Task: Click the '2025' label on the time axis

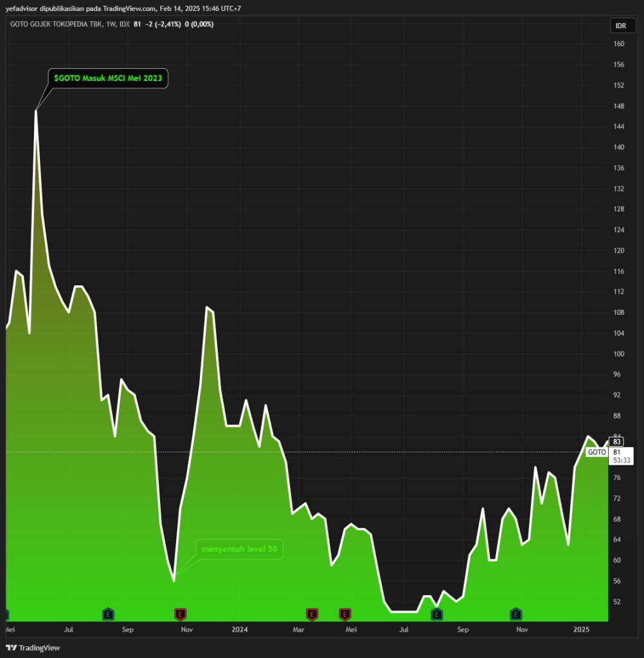Action: click(582, 630)
